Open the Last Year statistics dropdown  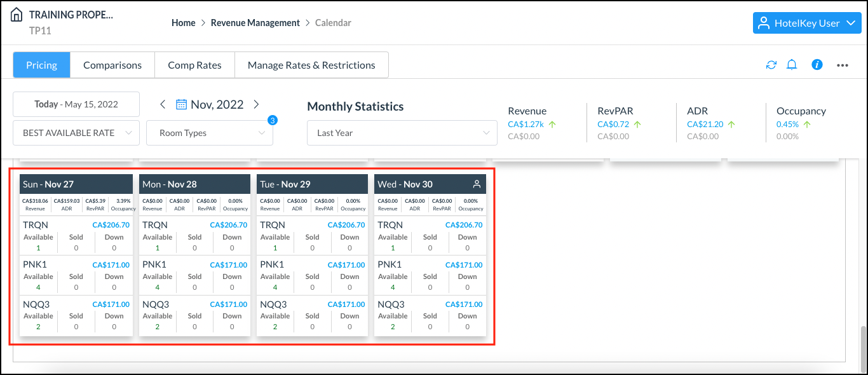(x=402, y=132)
